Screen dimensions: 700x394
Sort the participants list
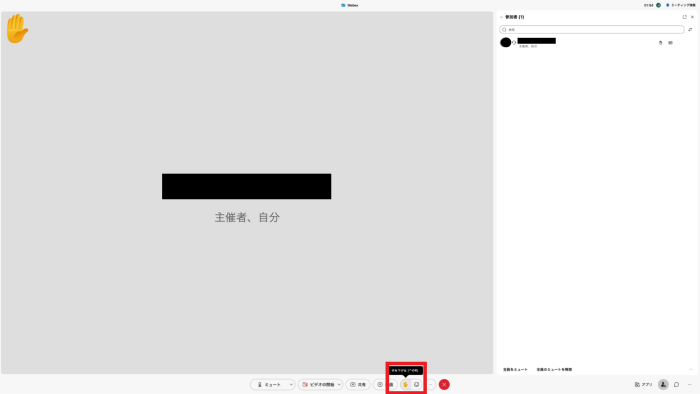[x=690, y=29]
